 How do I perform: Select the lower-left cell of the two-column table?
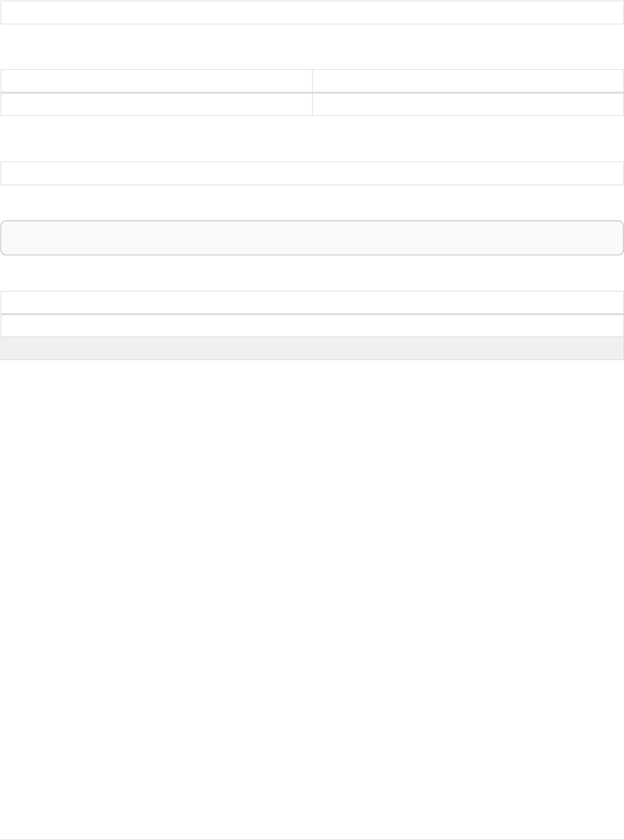(156, 104)
